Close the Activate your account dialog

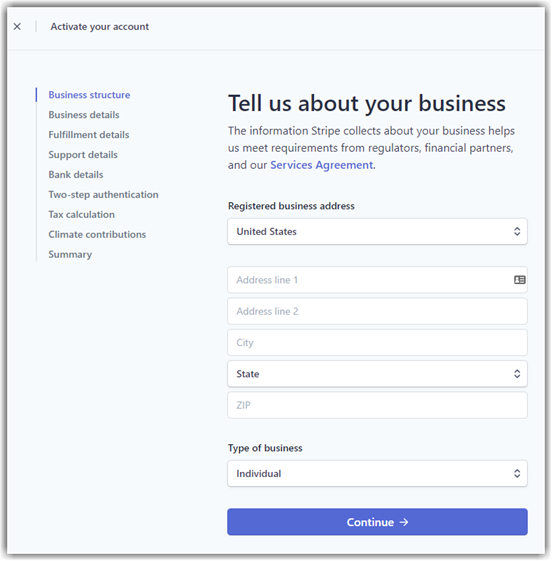coord(17,26)
